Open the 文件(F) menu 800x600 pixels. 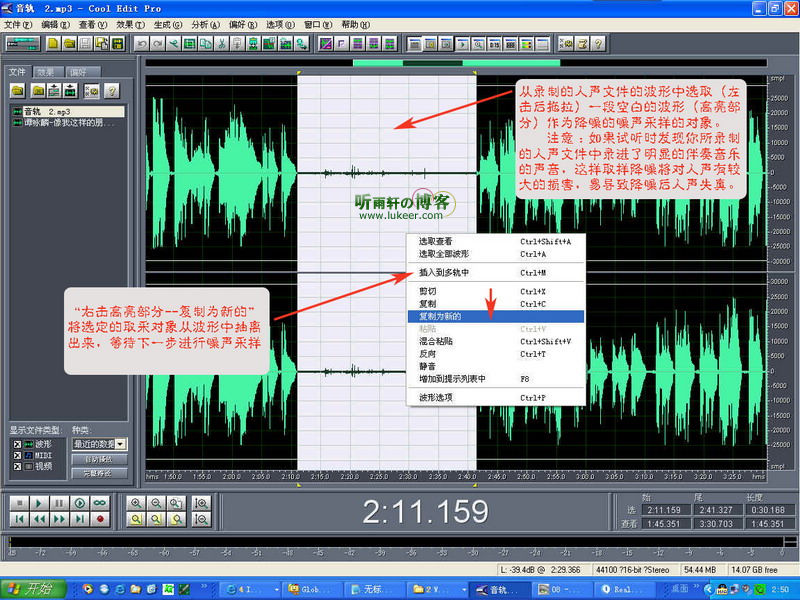click(18, 24)
